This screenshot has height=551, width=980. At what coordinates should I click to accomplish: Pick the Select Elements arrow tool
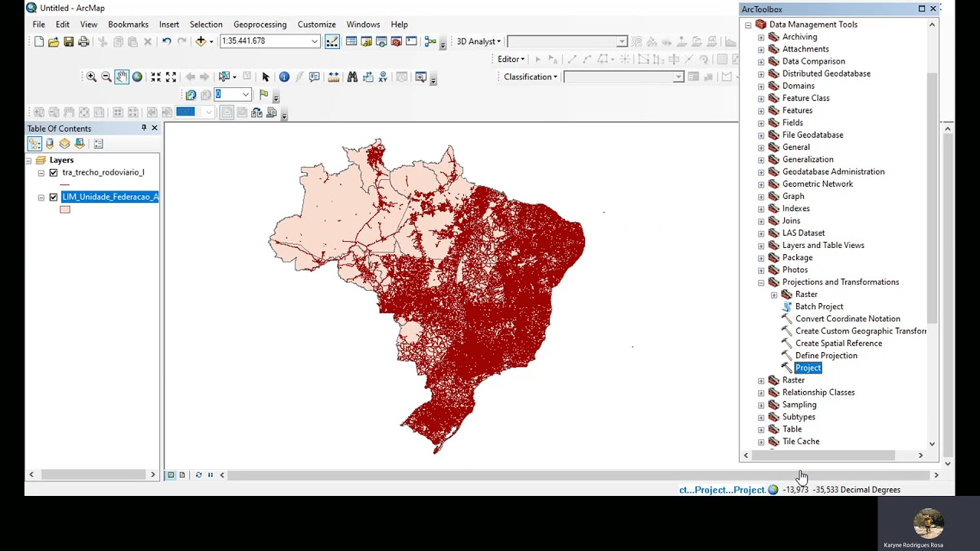(x=266, y=77)
